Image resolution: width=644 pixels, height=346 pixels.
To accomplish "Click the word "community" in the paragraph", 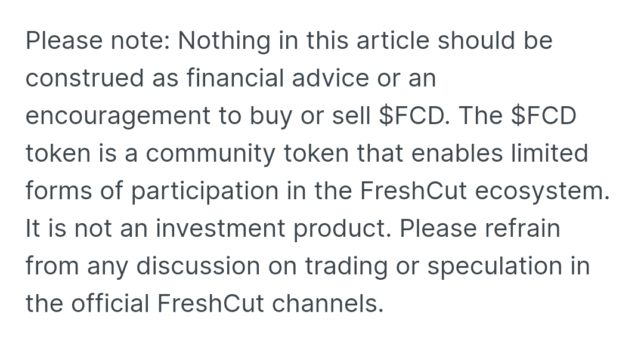I will click(x=210, y=153).
